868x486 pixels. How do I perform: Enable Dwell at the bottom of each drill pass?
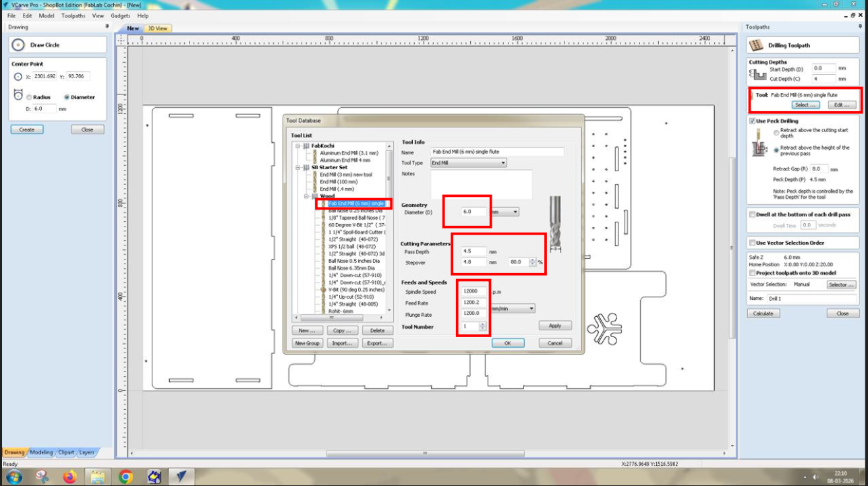753,214
